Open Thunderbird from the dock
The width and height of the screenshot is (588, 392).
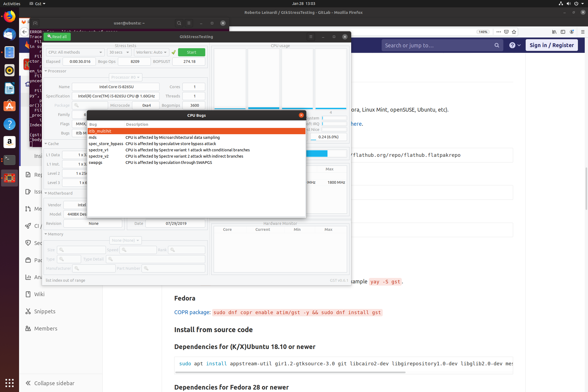click(10, 34)
